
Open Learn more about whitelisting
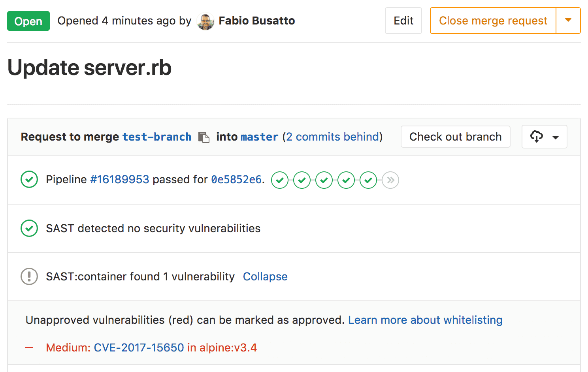click(425, 320)
